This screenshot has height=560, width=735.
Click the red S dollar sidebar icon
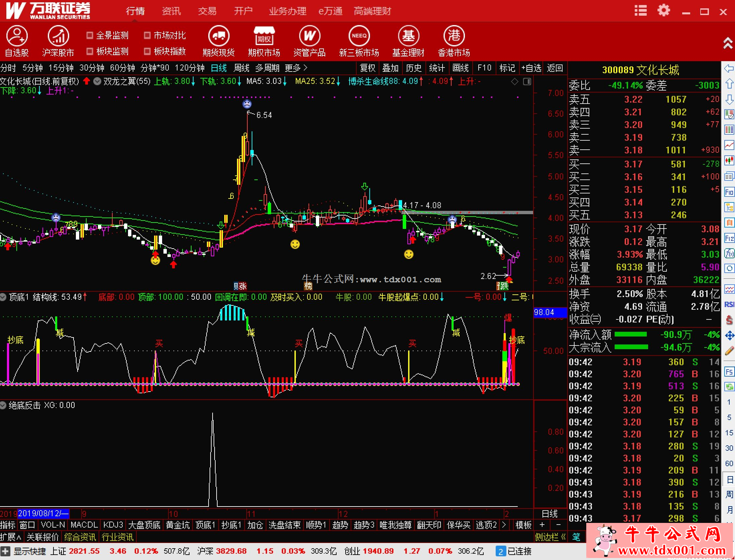click(x=729, y=320)
